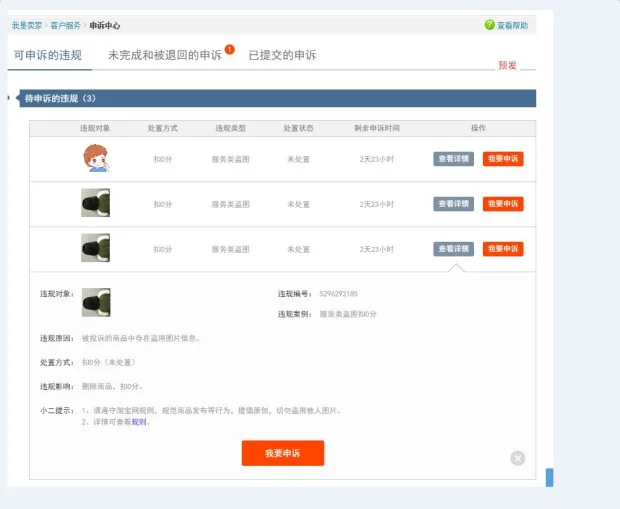This screenshot has height=509, width=620.
Task: Open the 客户服务 breadcrumb link
Action: point(65,25)
